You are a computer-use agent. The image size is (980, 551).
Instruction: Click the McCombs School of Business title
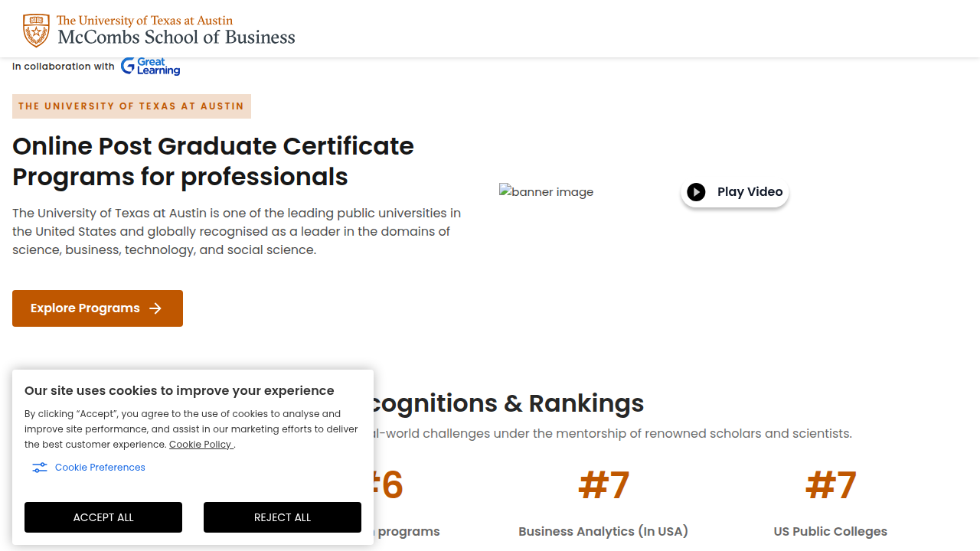point(176,37)
